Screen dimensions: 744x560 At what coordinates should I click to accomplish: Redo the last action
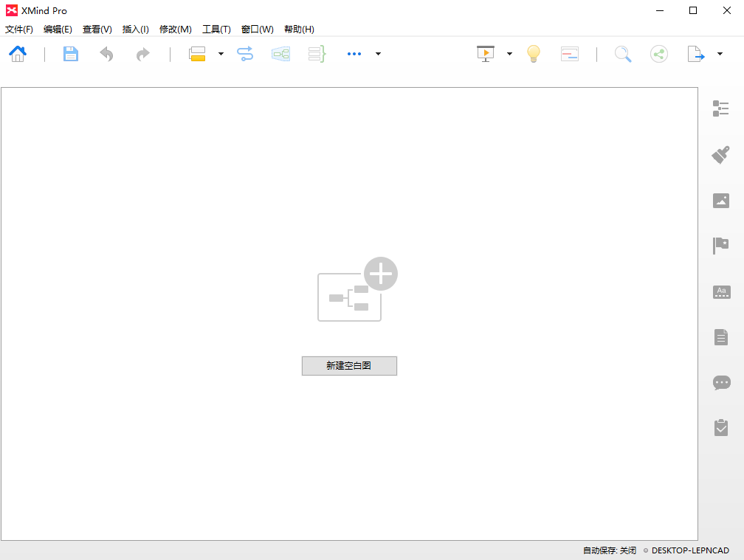(x=143, y=54)
